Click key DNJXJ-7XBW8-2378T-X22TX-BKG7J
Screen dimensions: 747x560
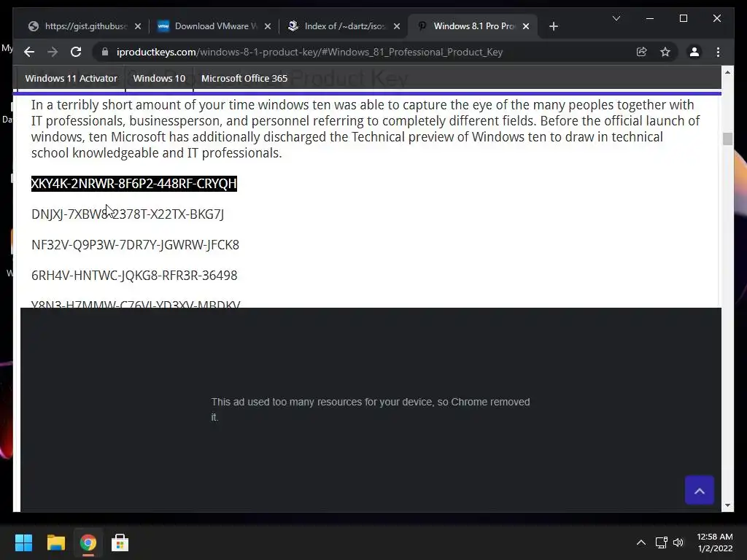point(128,214)
